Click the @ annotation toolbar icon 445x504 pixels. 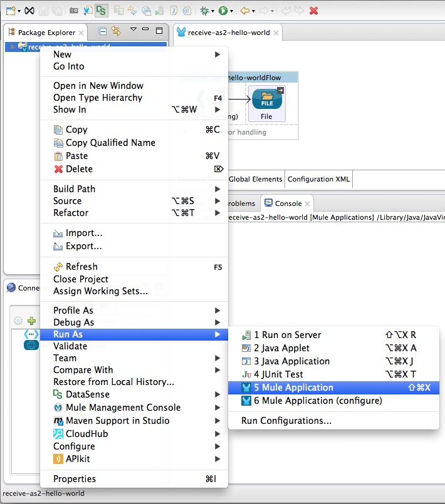point(187,11)
